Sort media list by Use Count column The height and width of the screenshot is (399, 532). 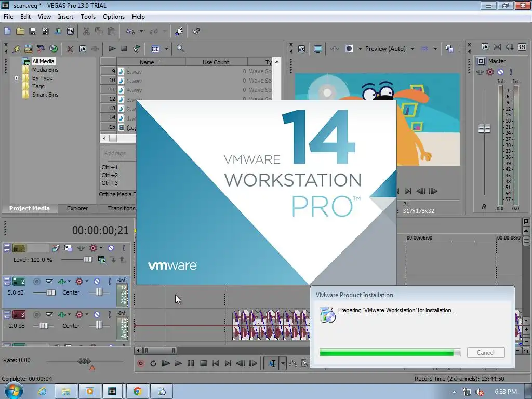tap(216, 62)
